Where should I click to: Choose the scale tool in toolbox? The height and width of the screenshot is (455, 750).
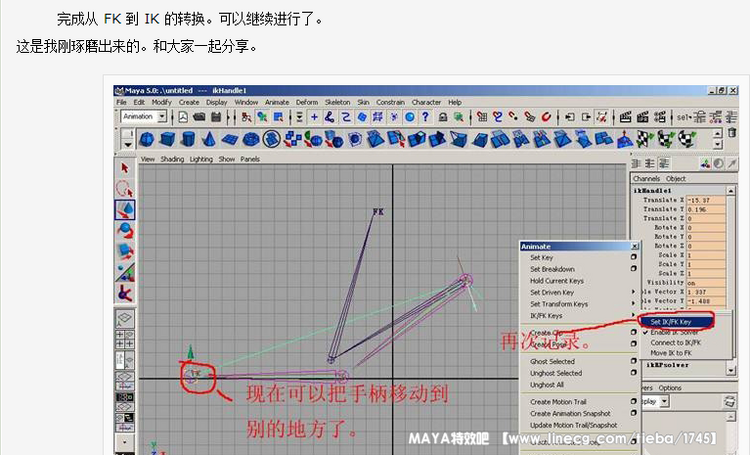coord(125,251)
